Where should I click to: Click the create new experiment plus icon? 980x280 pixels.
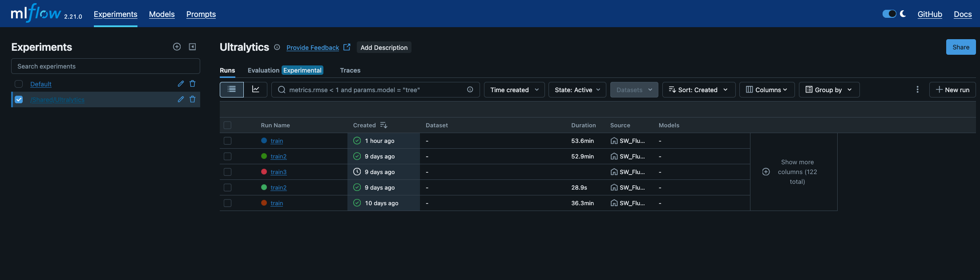tap(177, 47)
